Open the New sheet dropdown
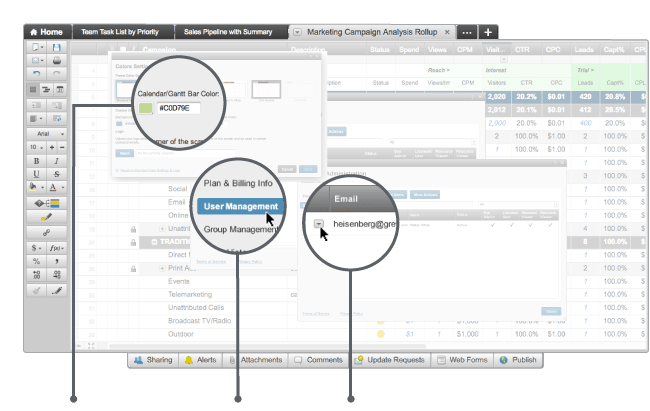The height and width of the screenshot is (411, 650). (x=36, y=47)
